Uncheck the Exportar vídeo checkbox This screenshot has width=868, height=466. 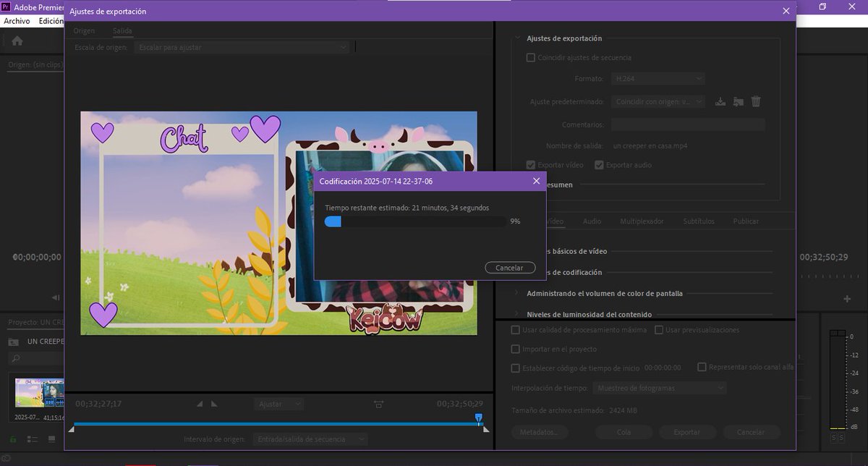click(x=531, y=164)
